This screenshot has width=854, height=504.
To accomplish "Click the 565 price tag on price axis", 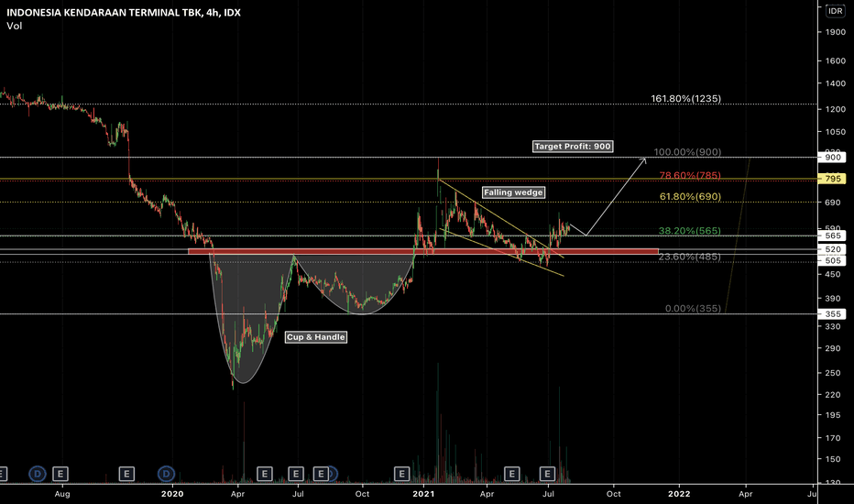I will click(x=832, y=236).
